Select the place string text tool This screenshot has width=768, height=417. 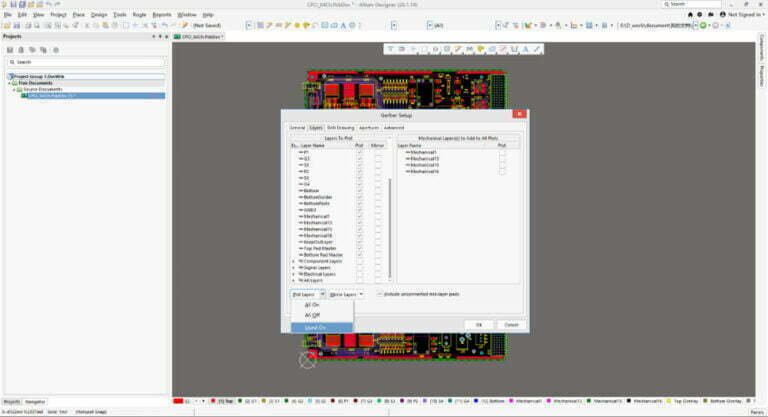click(x=525, y=48)
